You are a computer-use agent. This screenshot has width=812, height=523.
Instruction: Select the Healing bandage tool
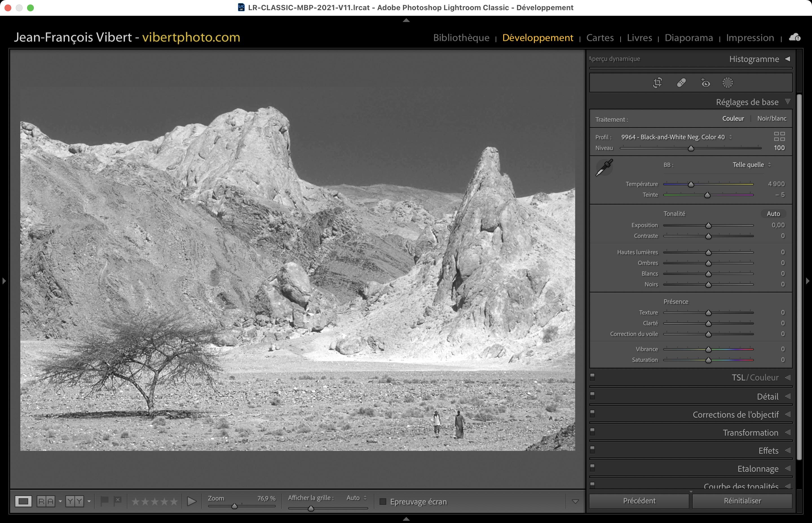pyautogui.click(x=681, y=83)
